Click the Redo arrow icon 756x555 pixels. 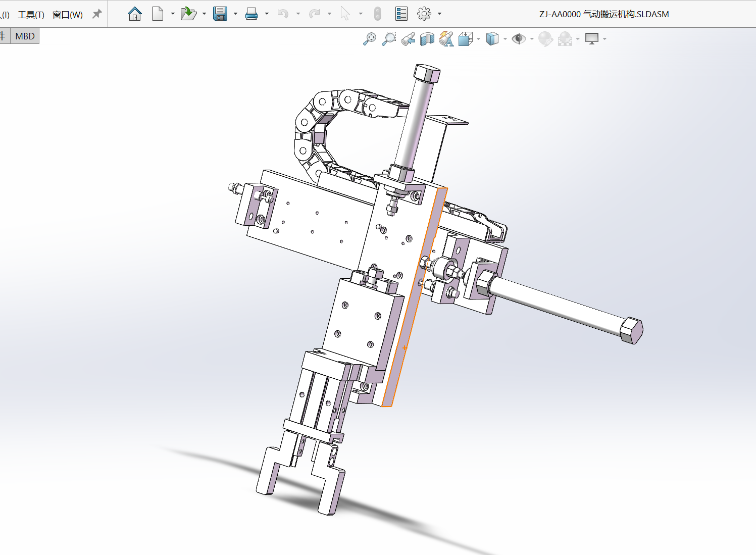pos(314,14)
